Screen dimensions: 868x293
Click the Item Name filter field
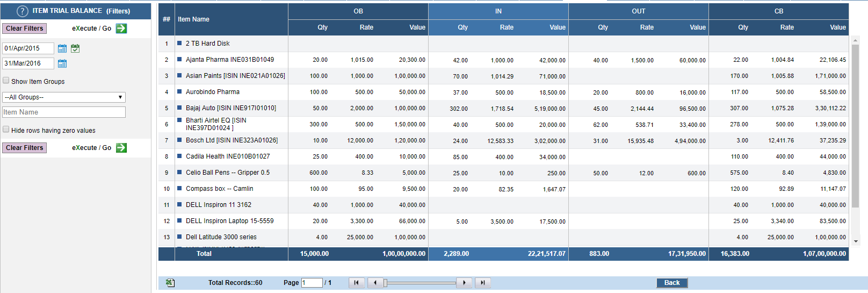pos(64,112)
